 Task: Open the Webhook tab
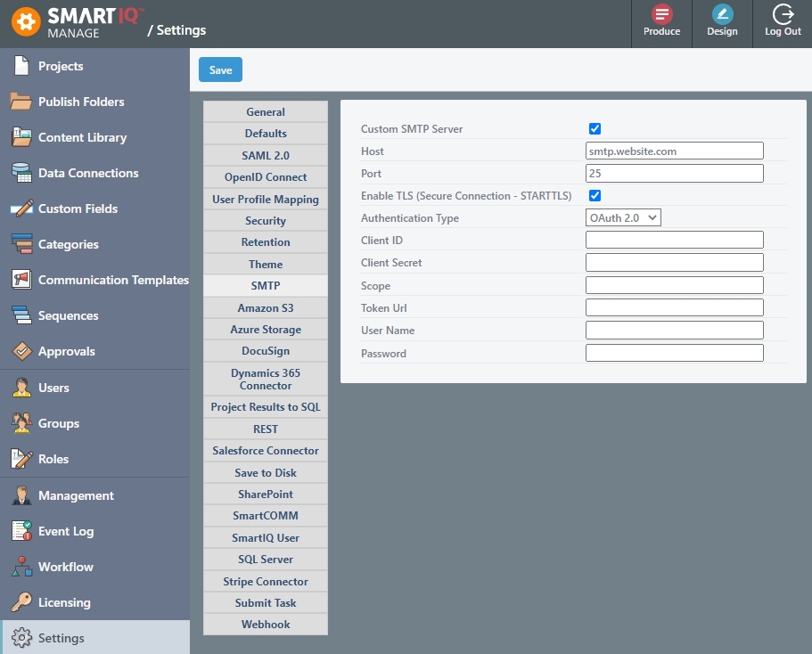click(266, 625)
